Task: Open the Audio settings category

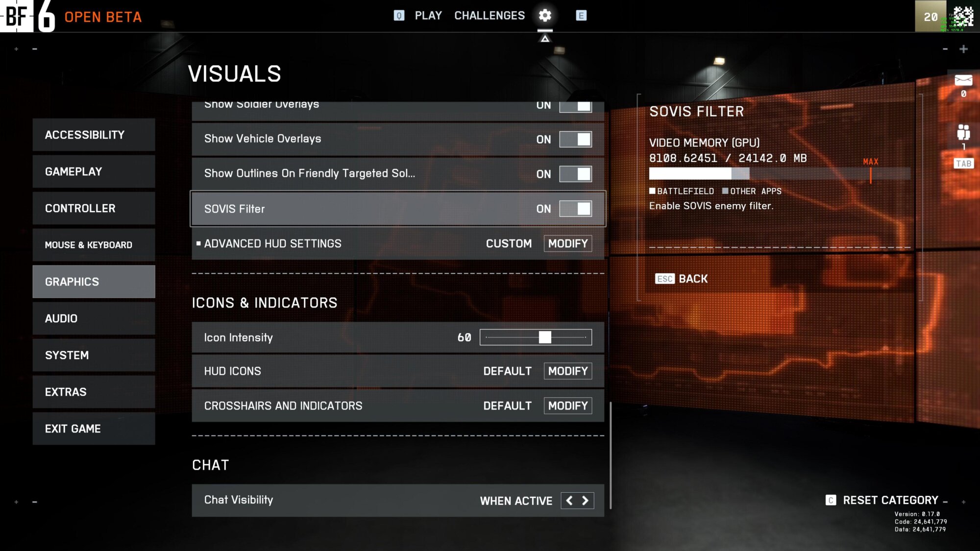Action: pyautogui.click(x=94, y=318)
